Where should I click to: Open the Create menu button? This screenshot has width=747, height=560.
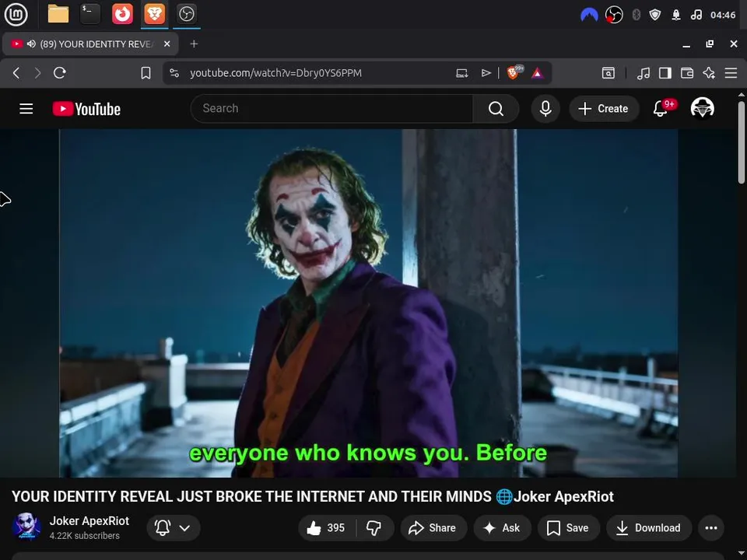[604, 109]
